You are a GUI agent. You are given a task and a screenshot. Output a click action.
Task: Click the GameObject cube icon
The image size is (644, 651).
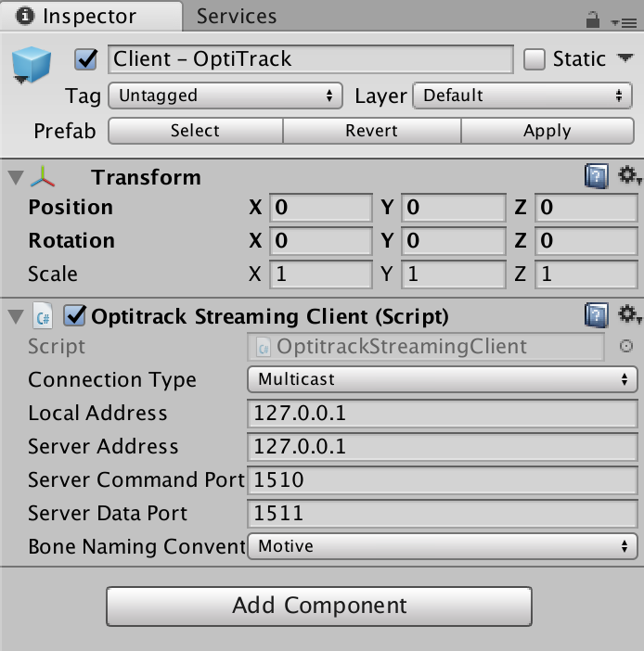(32, 64)
